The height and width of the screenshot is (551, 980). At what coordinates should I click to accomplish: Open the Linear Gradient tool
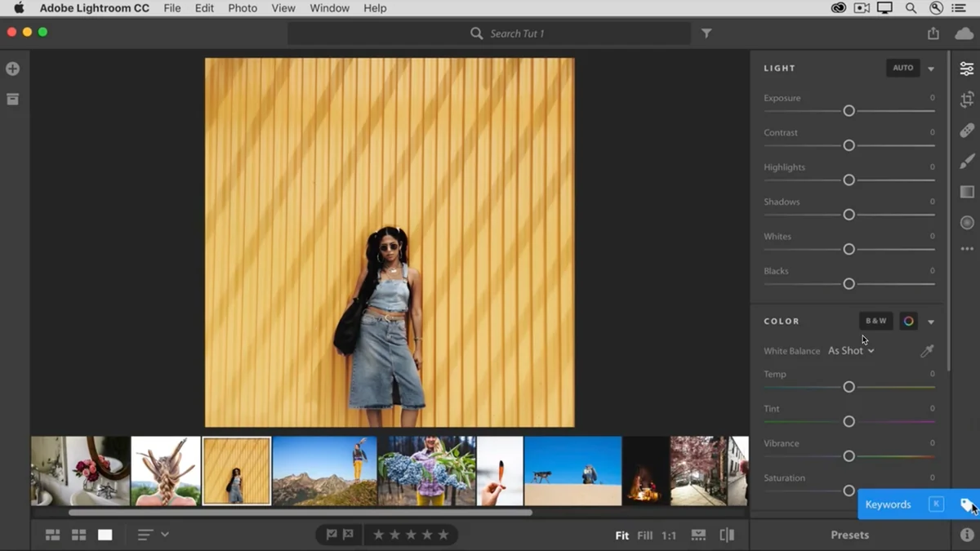[x=967, y=192]
